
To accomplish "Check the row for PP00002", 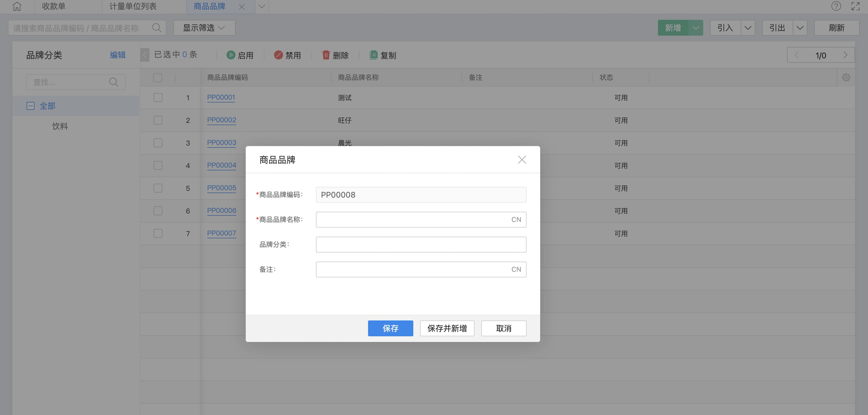I will 158,120.
